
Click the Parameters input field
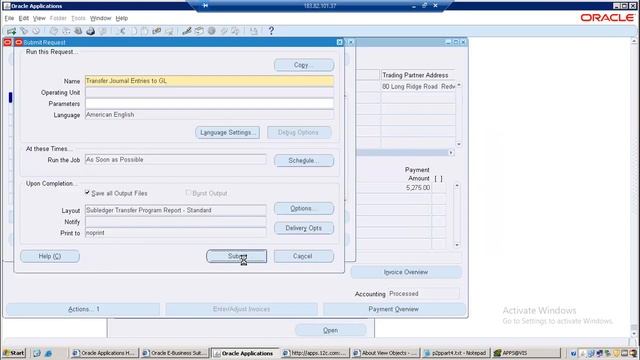point(209,104)
